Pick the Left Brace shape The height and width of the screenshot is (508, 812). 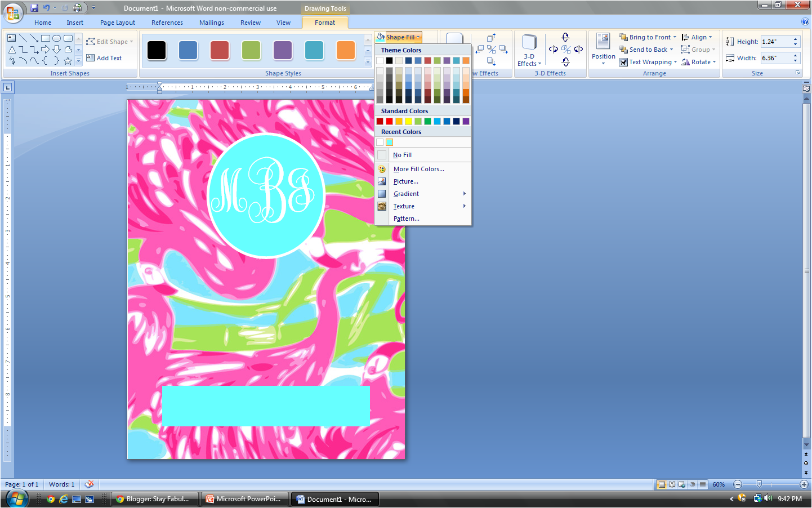[46, 60]
